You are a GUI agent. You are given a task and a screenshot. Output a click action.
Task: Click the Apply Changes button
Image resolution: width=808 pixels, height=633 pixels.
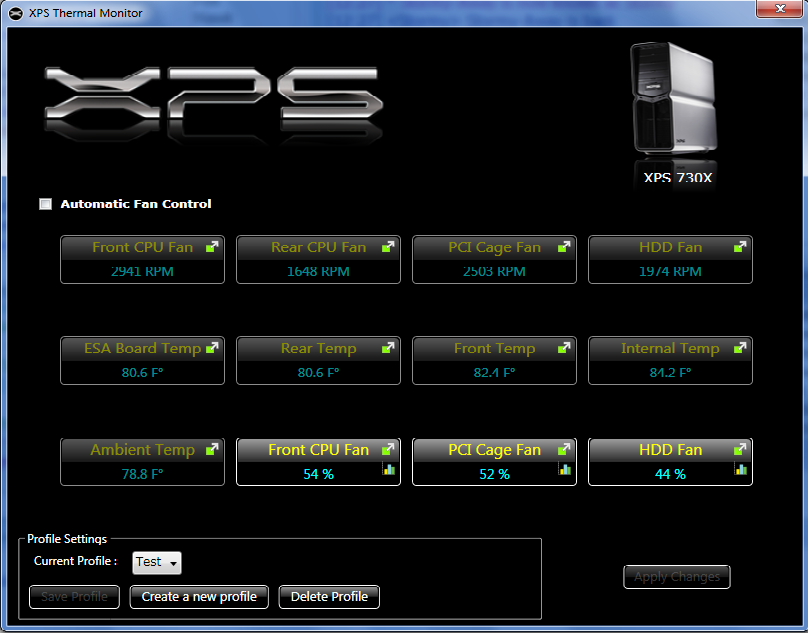(677, 577)
